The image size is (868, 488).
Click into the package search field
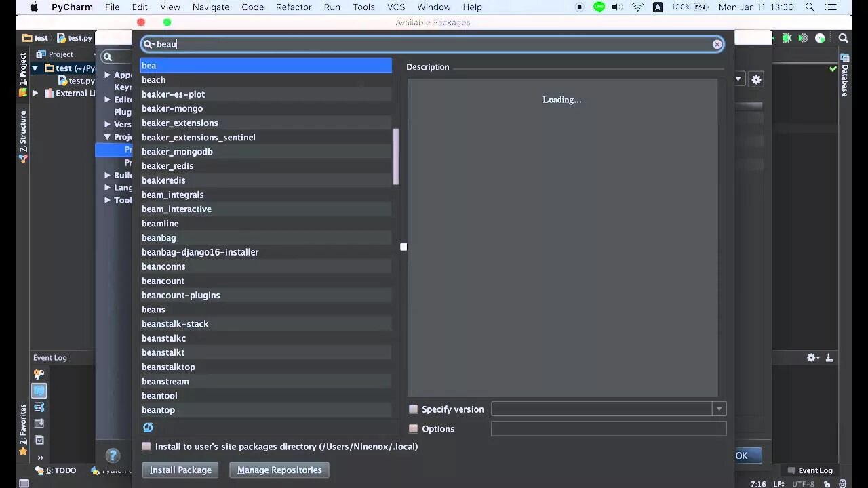(x=433, y=44)
